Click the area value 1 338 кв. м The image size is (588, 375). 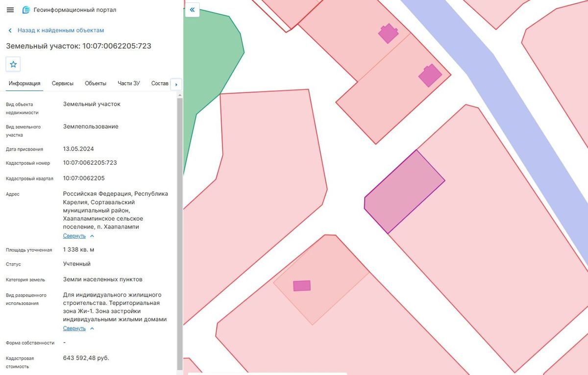coord(79,250)
